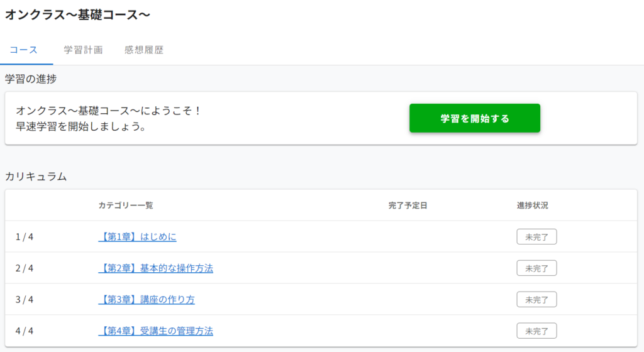This screenshot has height=352, width=644.
Task: Open the 学習計画 tab
Action: 83,50
